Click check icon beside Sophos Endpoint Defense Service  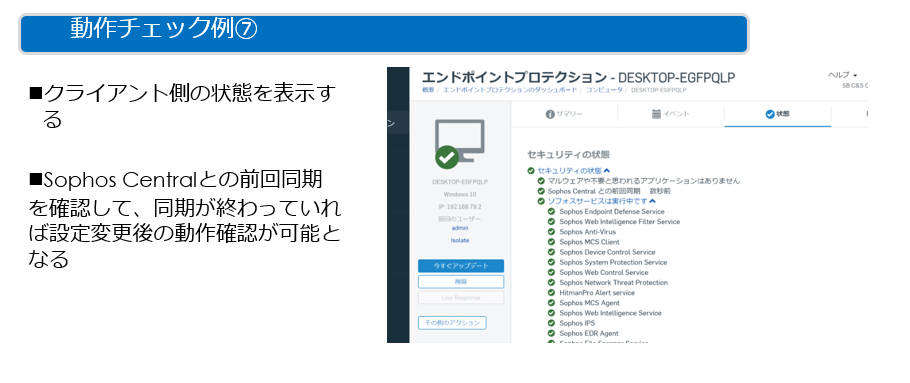pyautogui.click(x=551, y=212)
